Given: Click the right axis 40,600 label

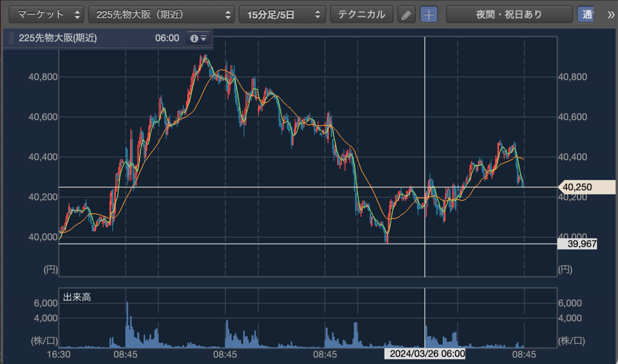Looking at the screenshot, I should click(573, 117).
